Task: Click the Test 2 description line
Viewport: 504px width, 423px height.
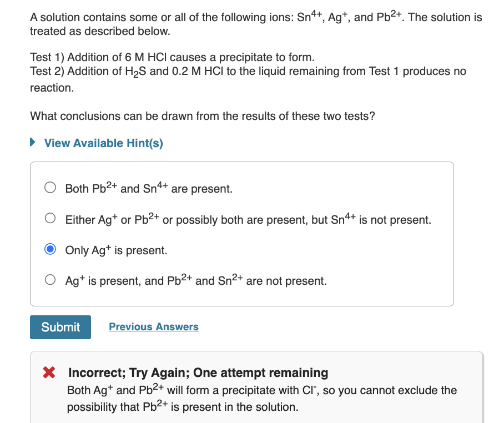Action: [x=248, y=71]
